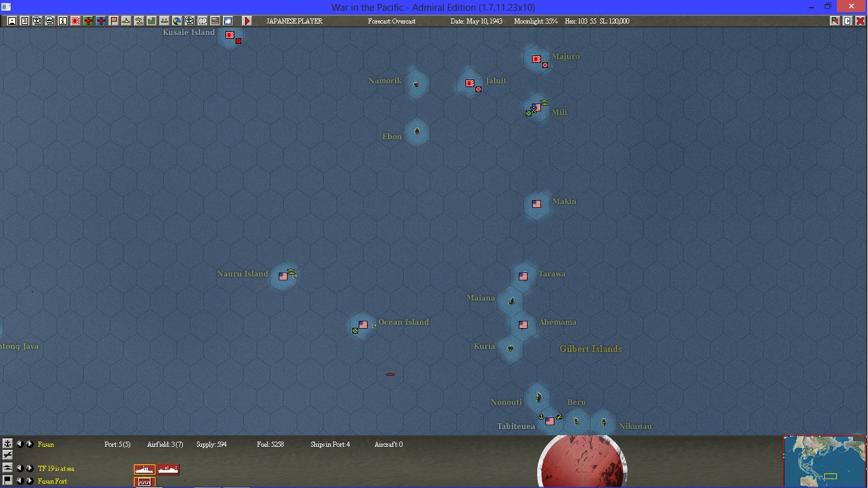The height and width of the screenshot is (488, 868).
Task: Select the US flag base at Abemama
Action: [x=523, y=325]
